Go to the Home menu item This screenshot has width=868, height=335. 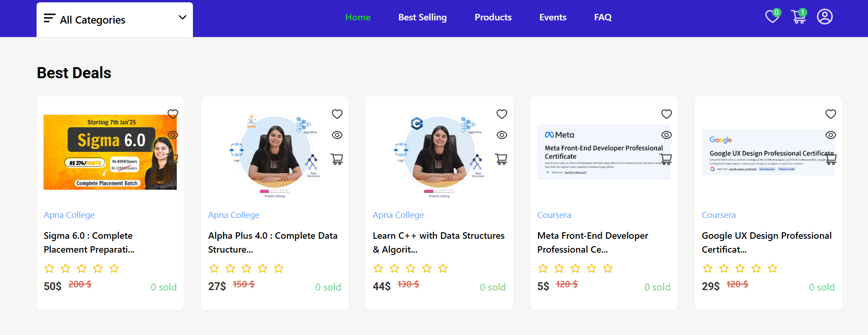(358, 17)
